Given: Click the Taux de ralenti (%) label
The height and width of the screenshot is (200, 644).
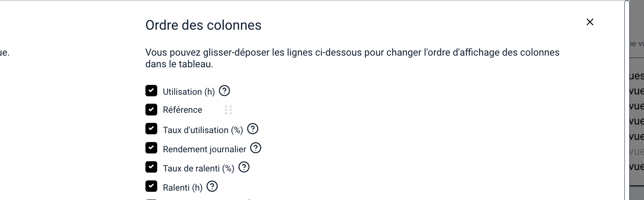Looking at the screenshot, I should (199, 168).
